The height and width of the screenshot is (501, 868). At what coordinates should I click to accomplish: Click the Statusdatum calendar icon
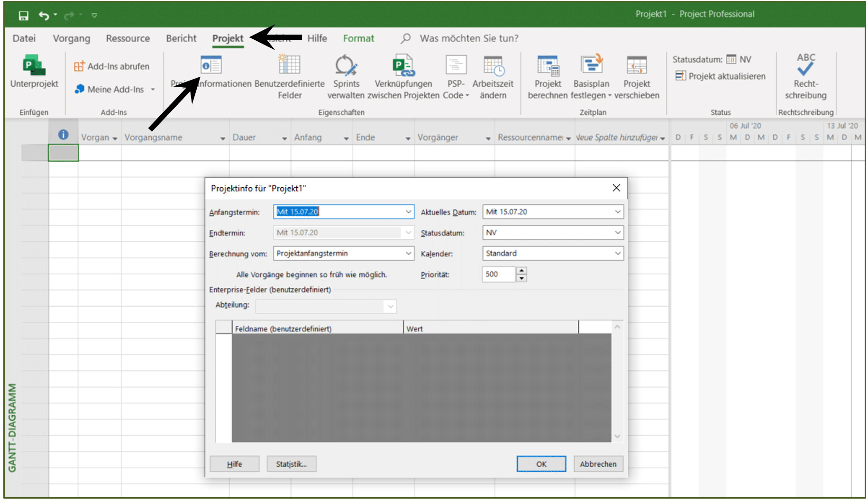(731, 59)
